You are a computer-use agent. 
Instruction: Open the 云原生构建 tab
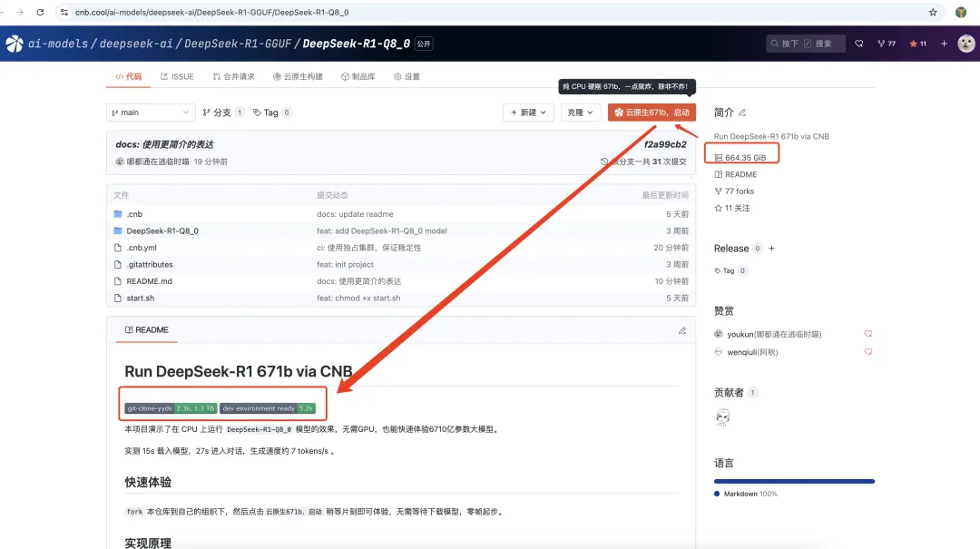[x=299, y=76]
